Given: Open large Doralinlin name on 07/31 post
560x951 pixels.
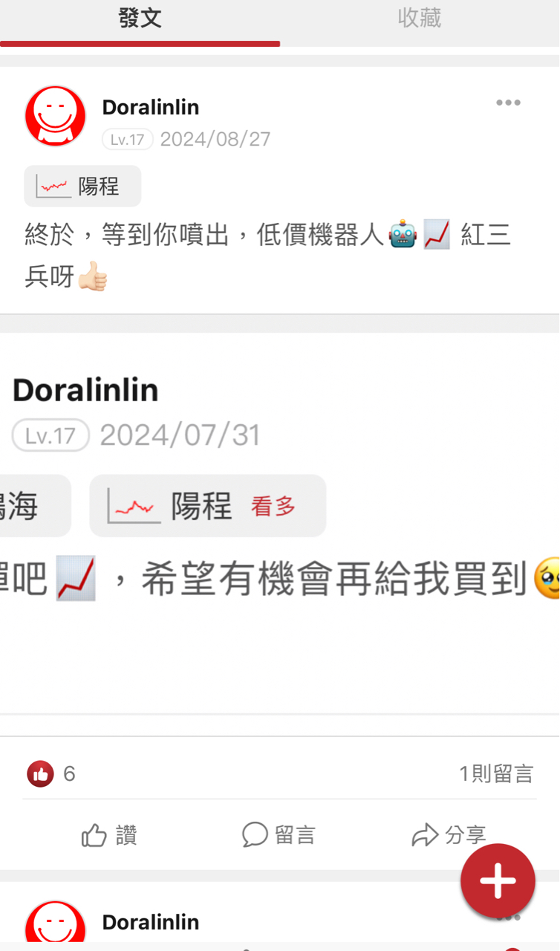Looking at the screenshot, I should [x=85, y=390].
